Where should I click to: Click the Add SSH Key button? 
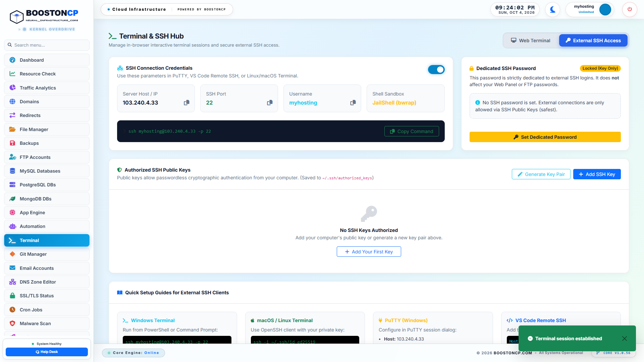(x=597, y=174)
